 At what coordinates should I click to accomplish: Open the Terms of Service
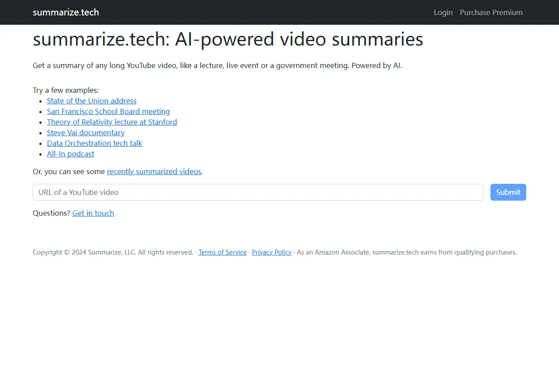pos(222,252)
